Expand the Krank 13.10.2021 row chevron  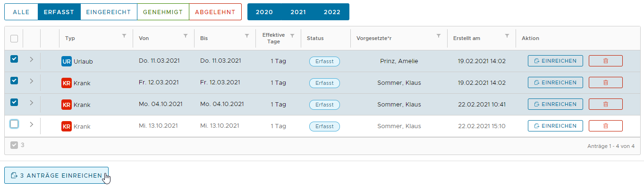(32, 124)
